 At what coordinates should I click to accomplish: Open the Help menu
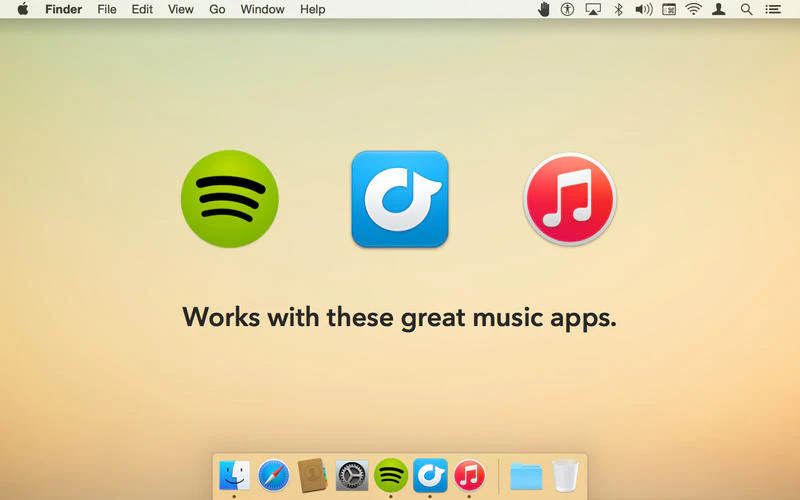click(x=312, y=9)
